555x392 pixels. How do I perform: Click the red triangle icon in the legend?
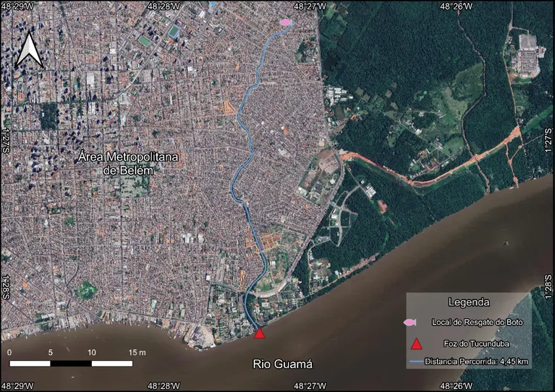click(x=416, y=342)
